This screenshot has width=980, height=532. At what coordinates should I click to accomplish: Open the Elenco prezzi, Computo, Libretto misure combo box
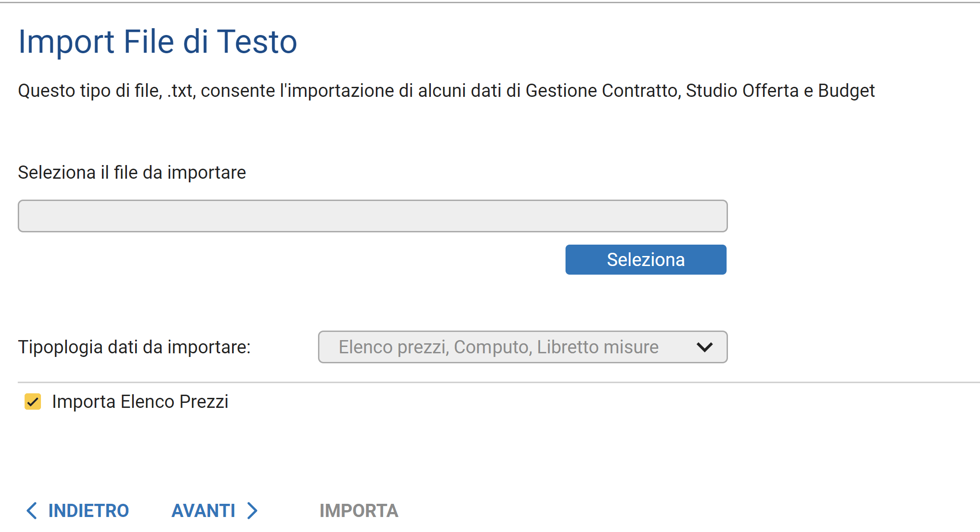tap(499, 347)
